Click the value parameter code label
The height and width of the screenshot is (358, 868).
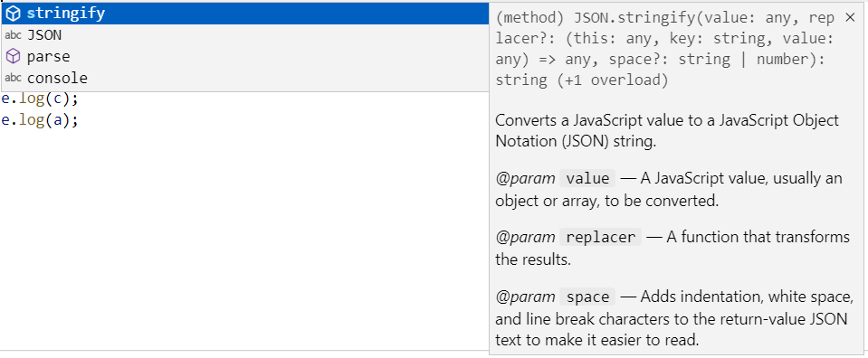coord(587,179)
